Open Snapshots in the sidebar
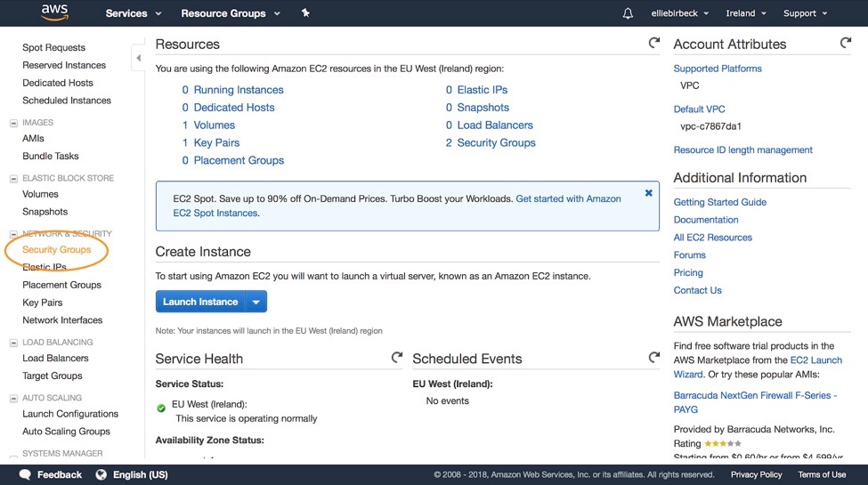The image size is (868, 485). tap(45, 212)
